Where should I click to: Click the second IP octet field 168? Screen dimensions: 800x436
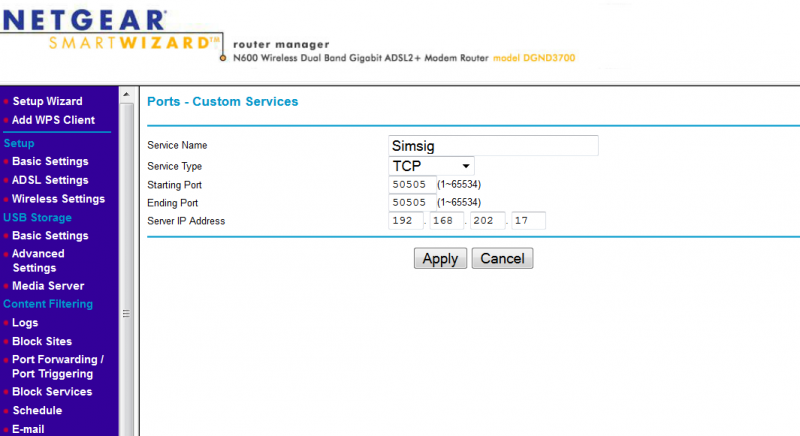446,221
